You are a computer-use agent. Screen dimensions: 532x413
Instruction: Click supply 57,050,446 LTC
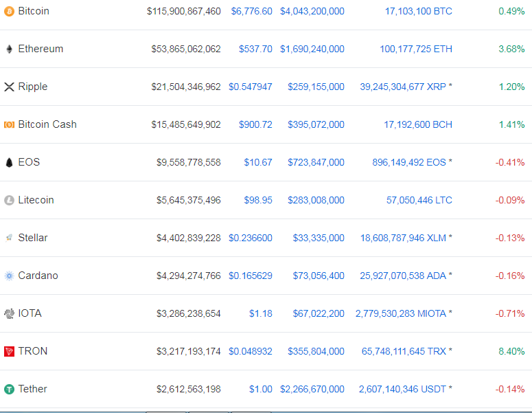click(x=419, y=200)
